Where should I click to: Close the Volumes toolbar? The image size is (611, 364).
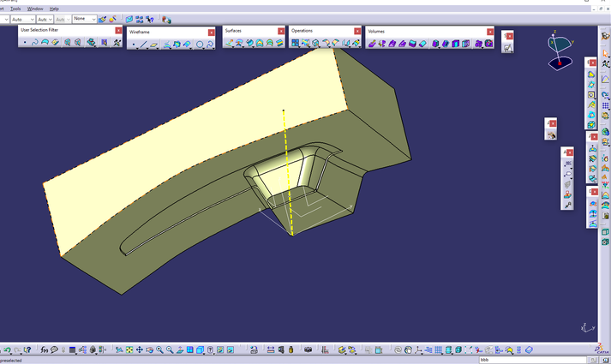[490, 32]
